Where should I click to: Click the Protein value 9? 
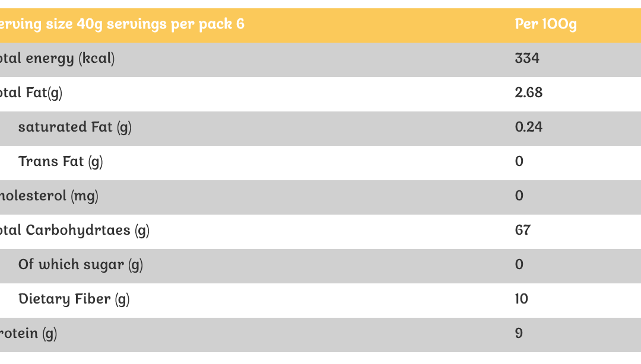pyautogui.click(x=519, y=334)
